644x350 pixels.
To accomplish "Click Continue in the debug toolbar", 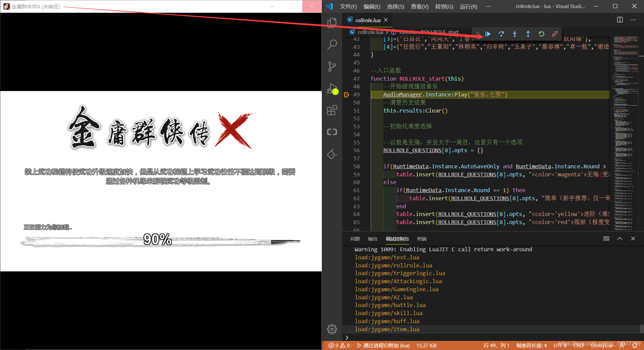I will 488,34.
